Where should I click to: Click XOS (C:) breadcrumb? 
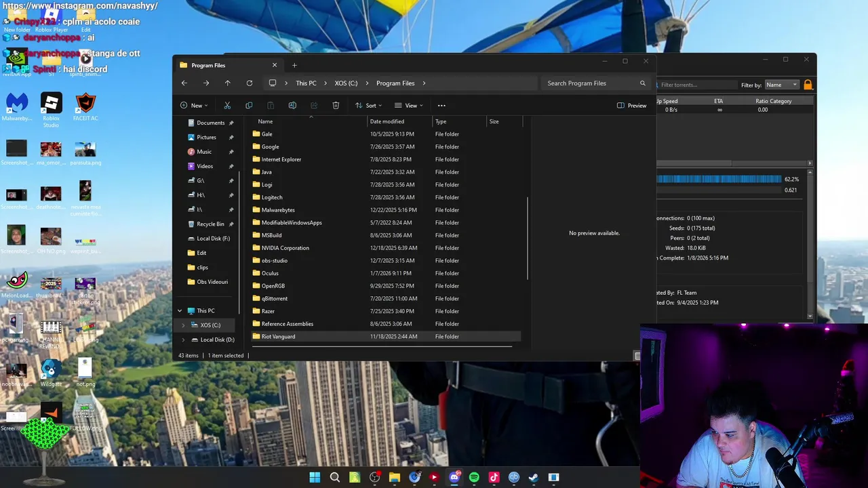(346, 83)
